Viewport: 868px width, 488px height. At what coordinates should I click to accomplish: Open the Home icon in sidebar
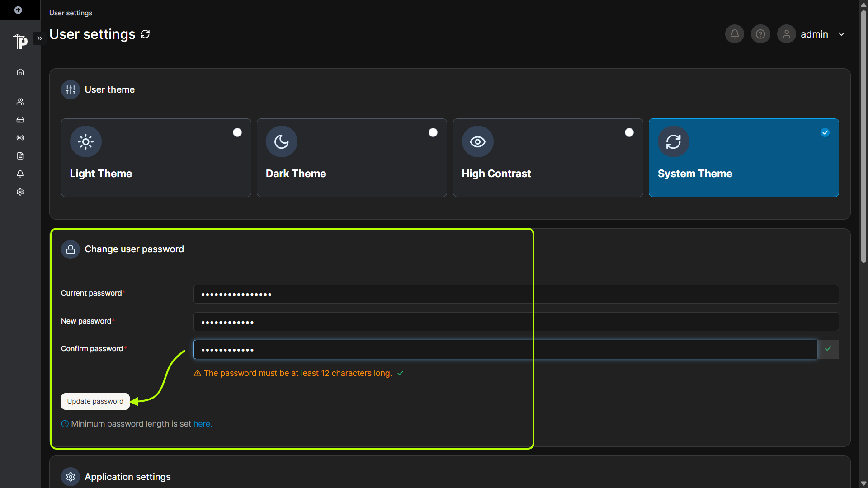20,72
